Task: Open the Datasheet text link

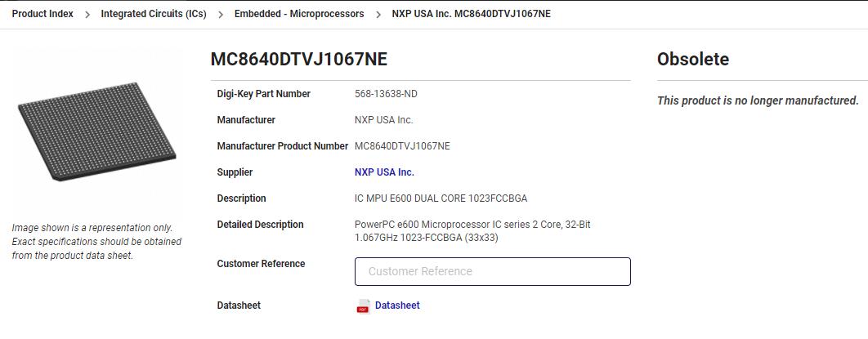Action: coord(397,306)
